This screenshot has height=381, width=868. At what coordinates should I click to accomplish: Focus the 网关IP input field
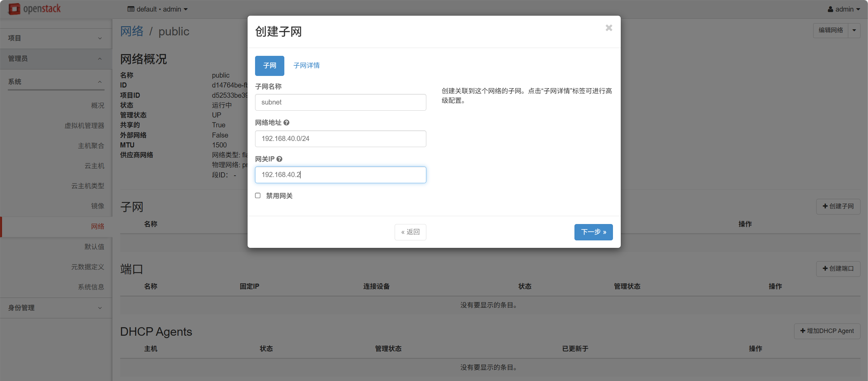pyautogui.click(x=341, y=175)
